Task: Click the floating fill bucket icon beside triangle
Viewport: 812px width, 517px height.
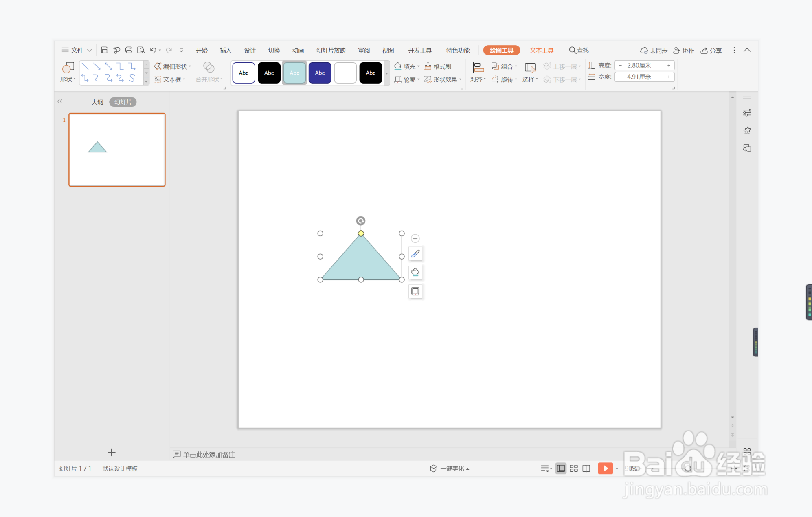Action: click(x=415, y=273)
